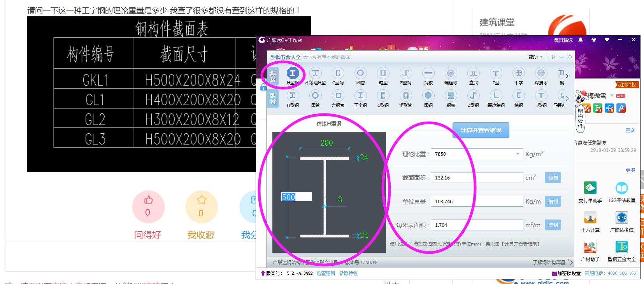Click the shirt skin icon in title bar
Image resolution: width=644 pixels, height=284 pixels.
593,40
